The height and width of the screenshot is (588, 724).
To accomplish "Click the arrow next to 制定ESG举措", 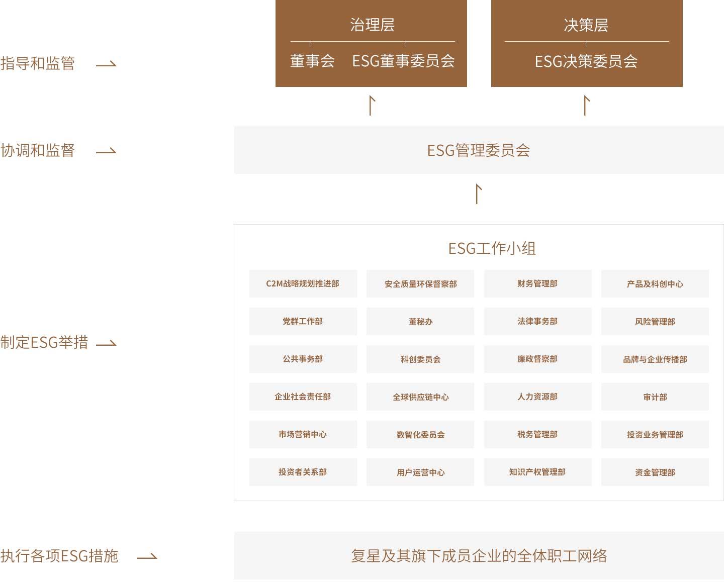I will pos(106,344).
